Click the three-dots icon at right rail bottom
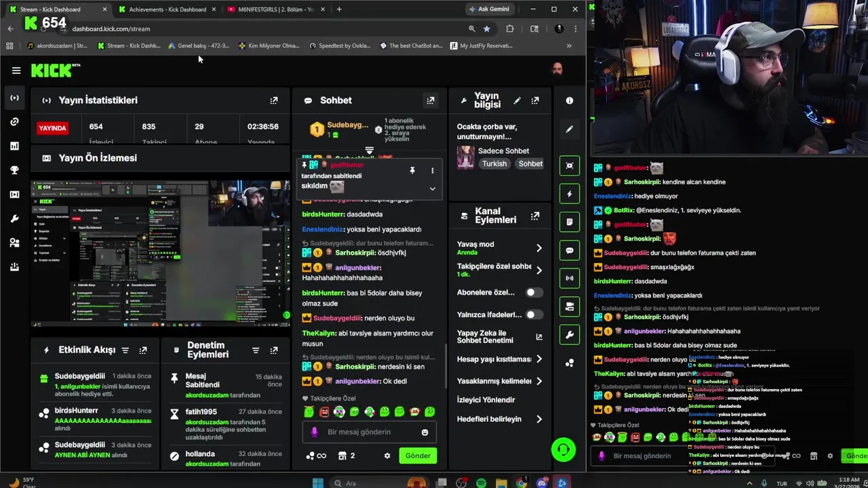This screenshot has height=488, width=868. pos(570,363)
